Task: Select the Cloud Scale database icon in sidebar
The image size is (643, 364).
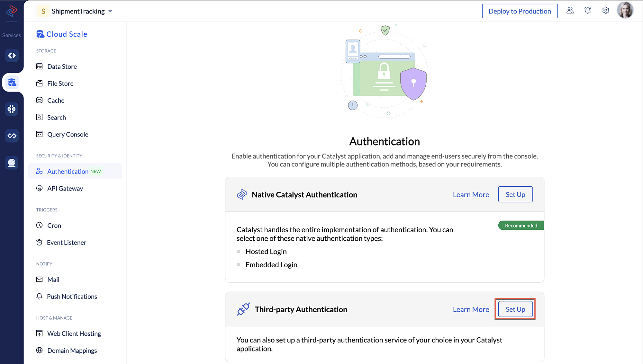Action: coord(12,82)
